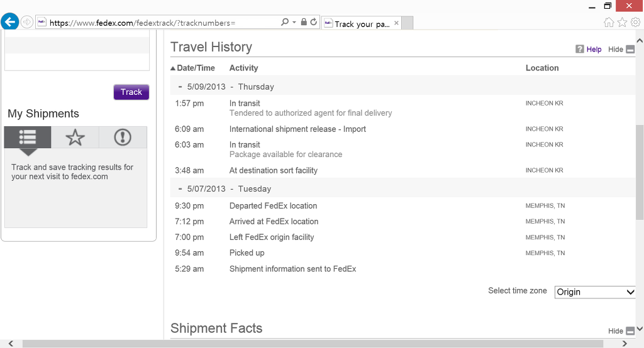Click the Help link in Travel History
The width and height of the screenshot is (644, 348).
tap(594, 50)
